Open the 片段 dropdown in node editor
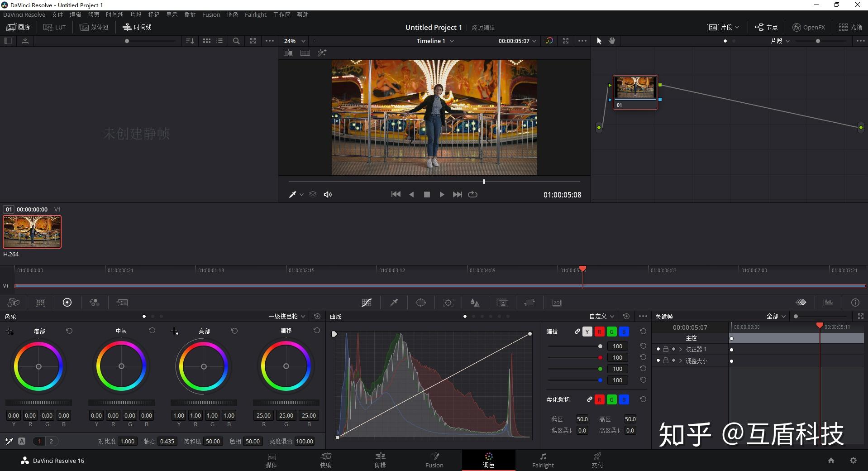868x471 pixels. [780, 41]
